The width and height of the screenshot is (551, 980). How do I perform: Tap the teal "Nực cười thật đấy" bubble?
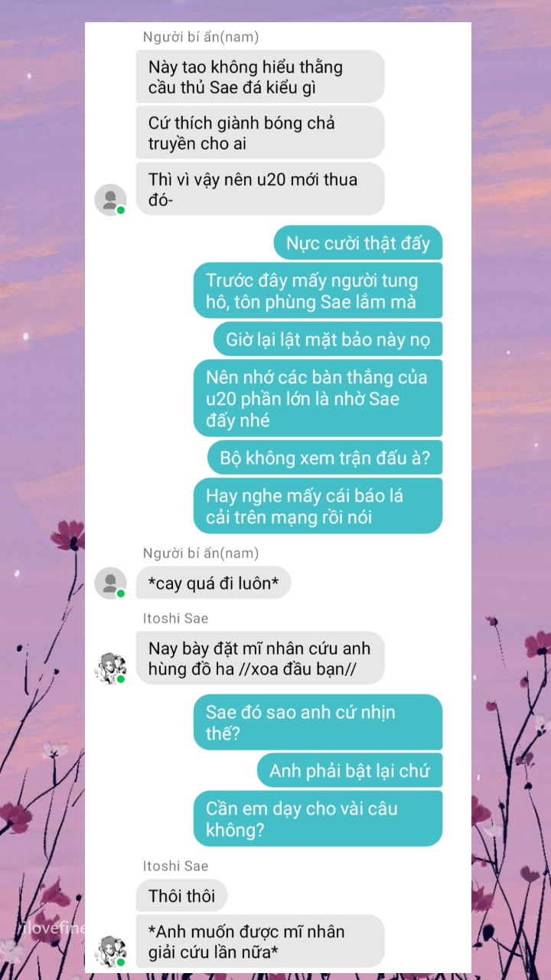click(358, 243)
